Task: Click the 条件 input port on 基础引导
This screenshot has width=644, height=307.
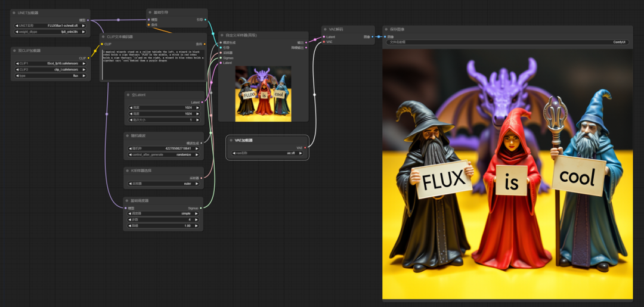Action: [148, 24]
